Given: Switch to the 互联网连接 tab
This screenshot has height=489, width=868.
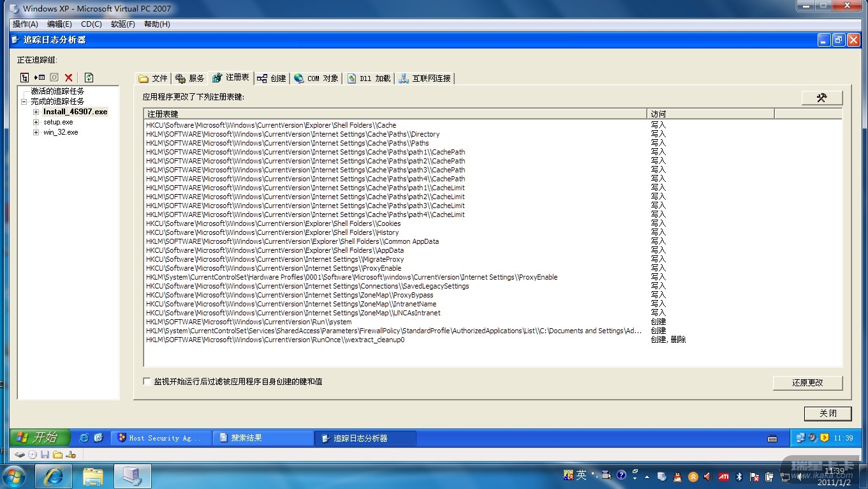Looking at the screenshot, I should point(425,78).
